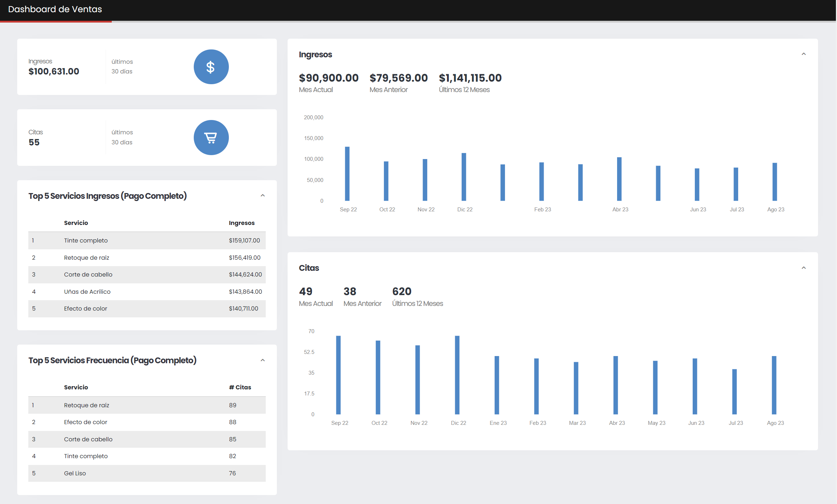
Task: Click the Oct 22 bar in Ingresos chart
Action: tap(386, 181)
